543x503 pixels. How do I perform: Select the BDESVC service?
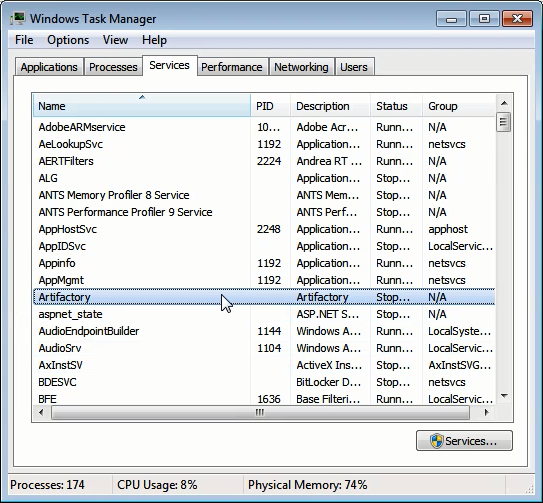coord(264,382)
